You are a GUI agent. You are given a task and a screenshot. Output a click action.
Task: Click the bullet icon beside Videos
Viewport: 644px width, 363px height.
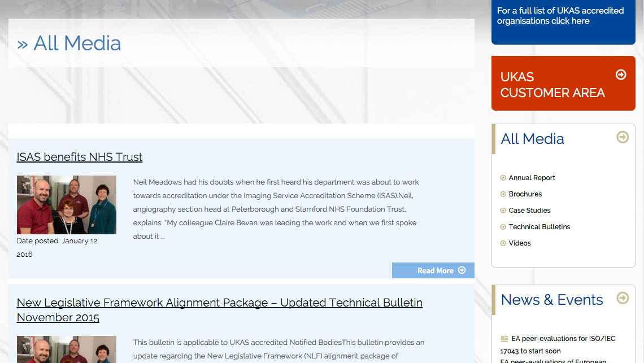click(503, 243)
